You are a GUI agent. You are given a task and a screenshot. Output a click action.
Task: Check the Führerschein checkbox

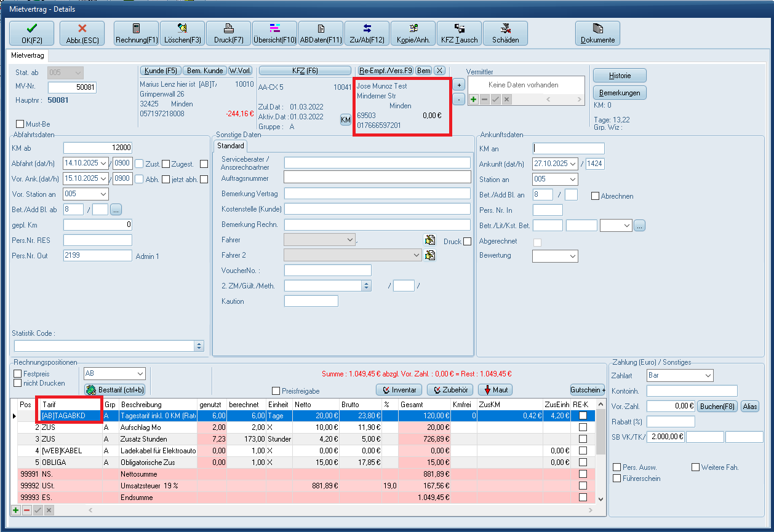pyautogui.click(x=617, y=478)
